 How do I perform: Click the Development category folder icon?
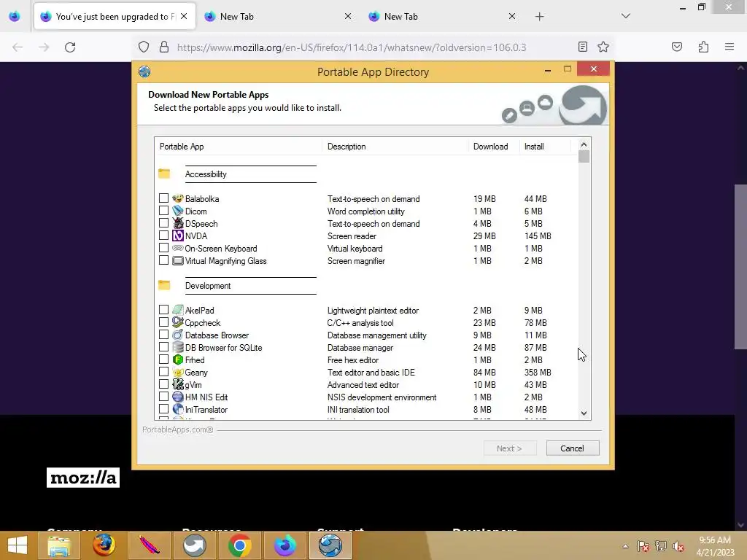click(164, 285)
